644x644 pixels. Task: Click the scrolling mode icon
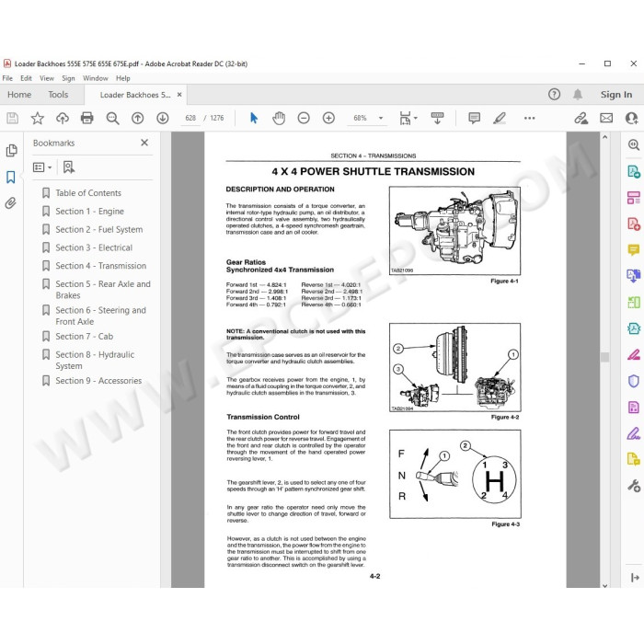(437, 119)
